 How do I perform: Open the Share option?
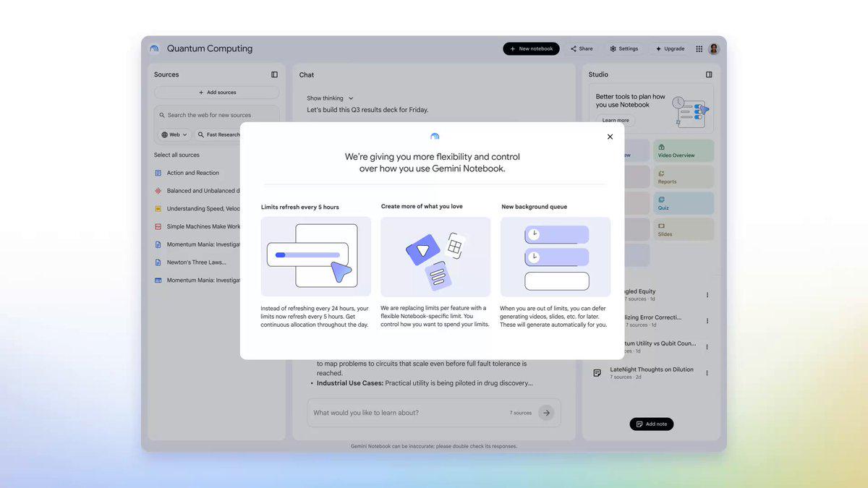582,48
